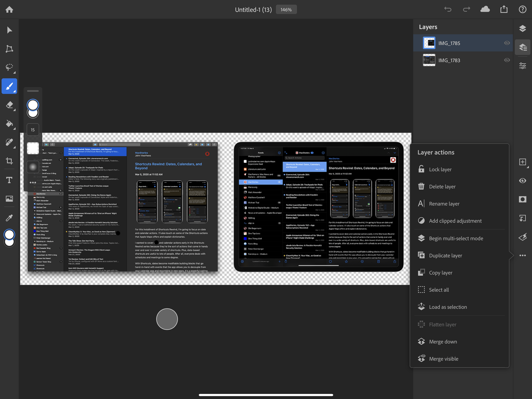The width and height of the screenshot is (532, 399).
Task: Open the Share/Export menu
Action: (504, 9)
